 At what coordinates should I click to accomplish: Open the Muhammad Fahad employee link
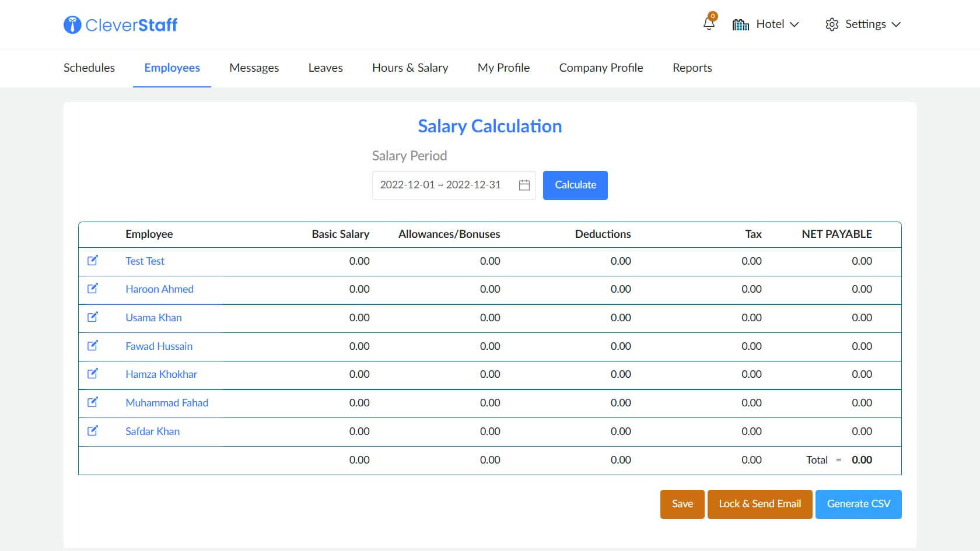pos(167,403)
